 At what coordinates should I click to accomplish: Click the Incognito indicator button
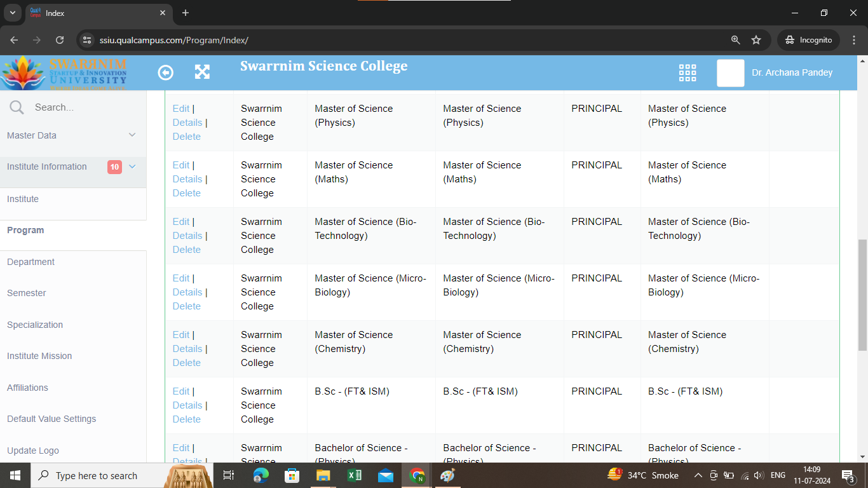coord(808,39)
